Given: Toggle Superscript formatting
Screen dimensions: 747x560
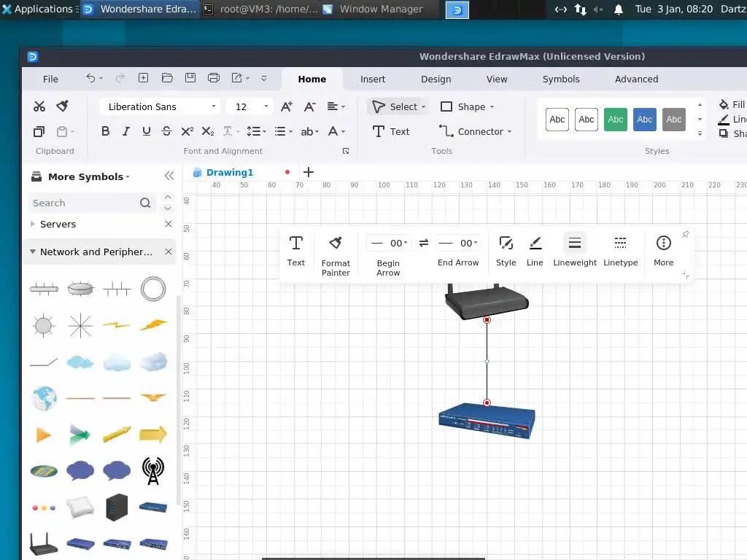Looking at the screenshot, I should (187, 131).
